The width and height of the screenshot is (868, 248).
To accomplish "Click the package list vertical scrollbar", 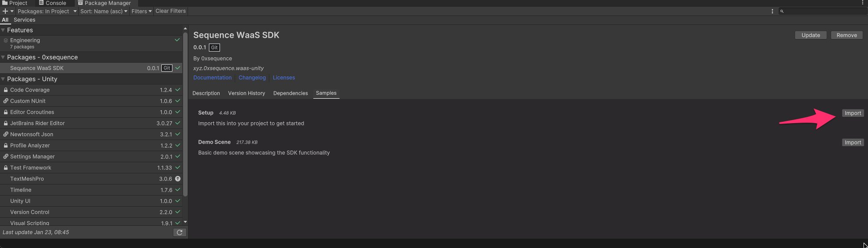I will coord(185,114).
